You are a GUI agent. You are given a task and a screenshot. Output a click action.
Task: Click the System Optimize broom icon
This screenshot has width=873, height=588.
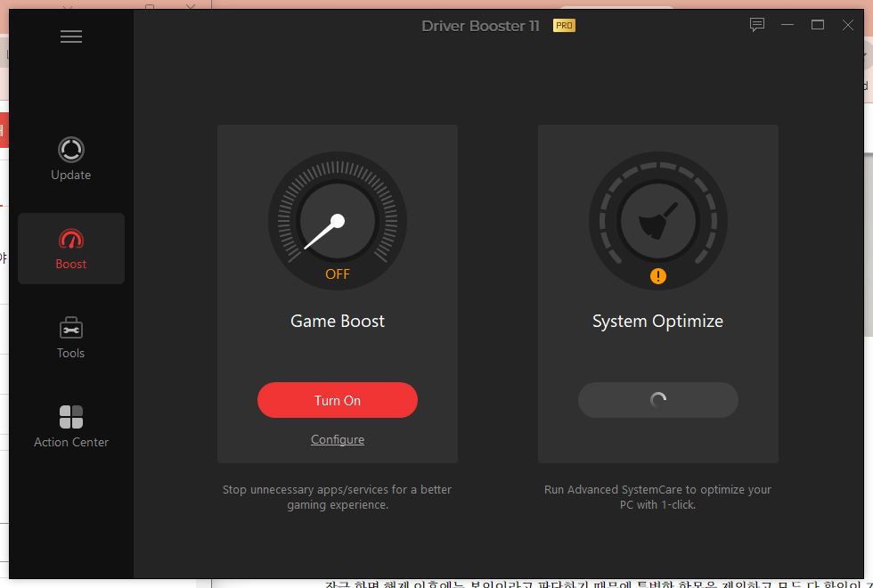(x=658, y=221)
